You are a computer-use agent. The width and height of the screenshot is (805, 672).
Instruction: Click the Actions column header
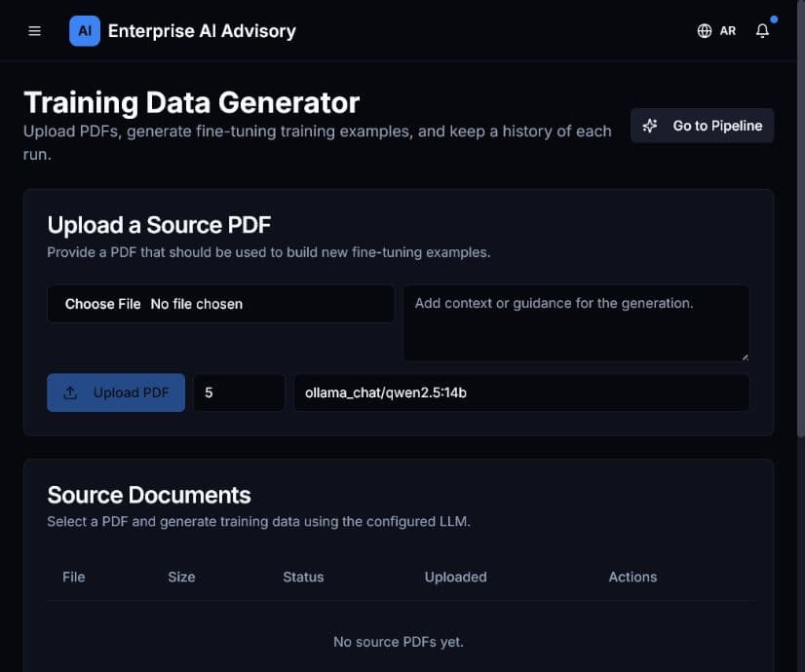pyautogui.click(x=633, y=578)
